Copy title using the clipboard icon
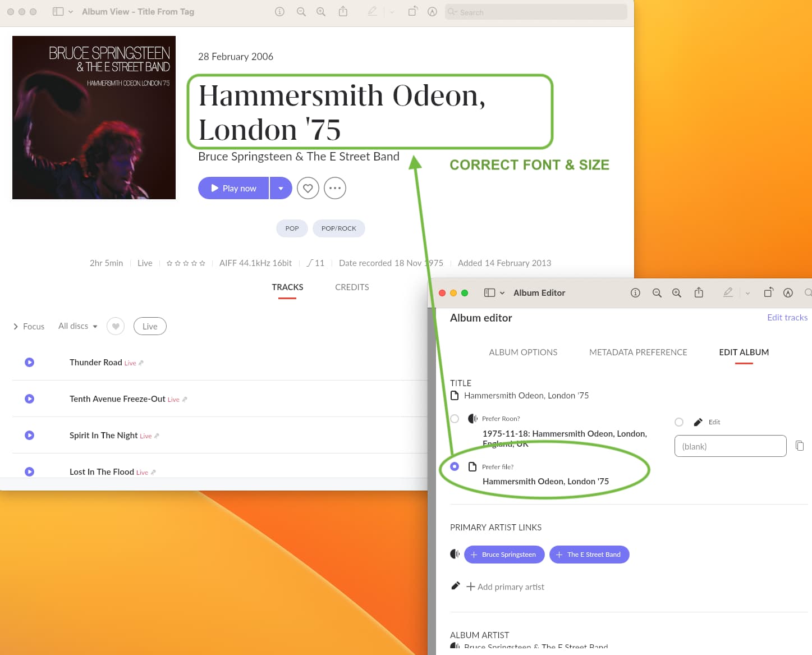This screenshot has width=812, height=655. [x=800, y=446]
